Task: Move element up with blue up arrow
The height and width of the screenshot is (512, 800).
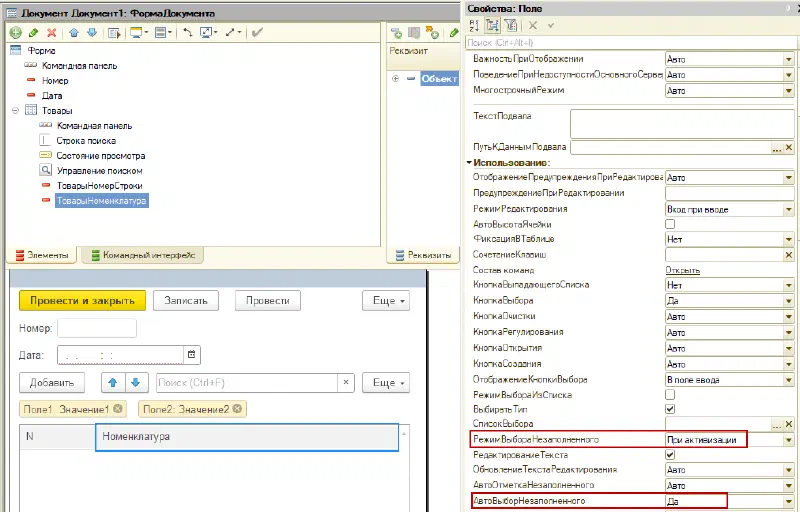Action: click(74, 33)
